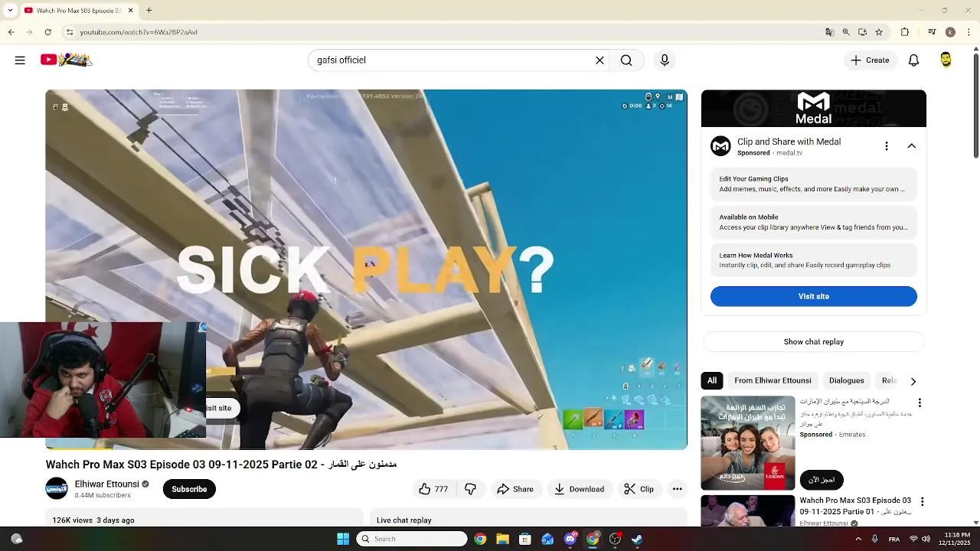980x551 pixels.
Task: Click the Medal banner image
Action: click(x=813, y=108)
